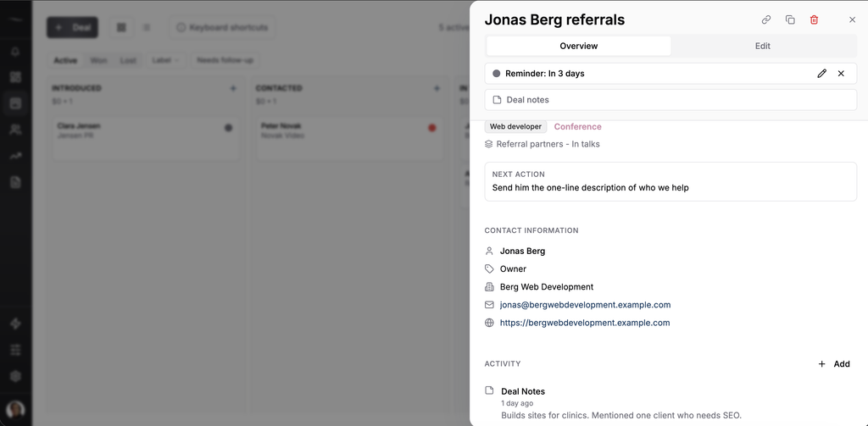Click the gray reminder status dot
The image size is (868, 426).
[x=497, y=74]
